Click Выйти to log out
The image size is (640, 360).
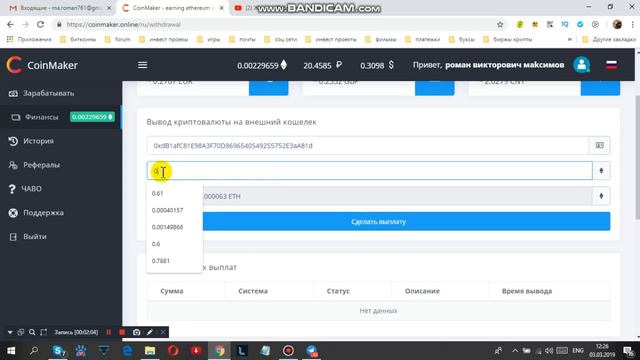tap(34, 237)
